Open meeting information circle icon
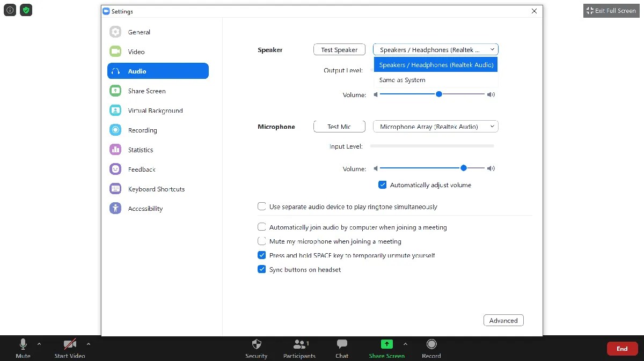 pyautogui.click(x=10, y=10)
